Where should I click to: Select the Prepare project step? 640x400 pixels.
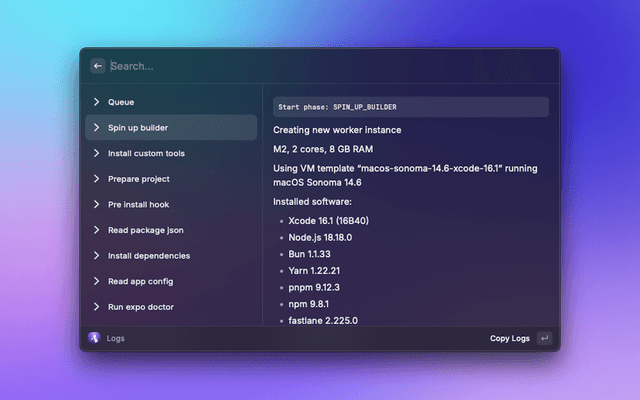point(139,179)
